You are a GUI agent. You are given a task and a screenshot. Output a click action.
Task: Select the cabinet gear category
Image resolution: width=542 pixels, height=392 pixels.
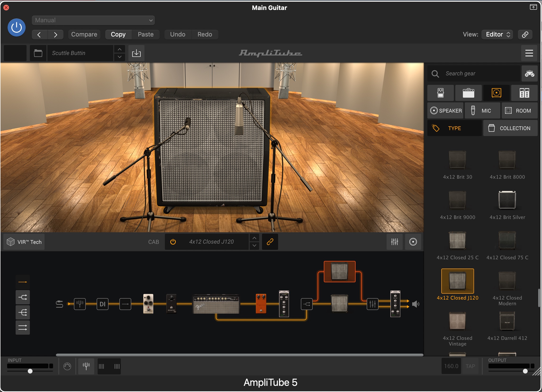pos(497,93)
